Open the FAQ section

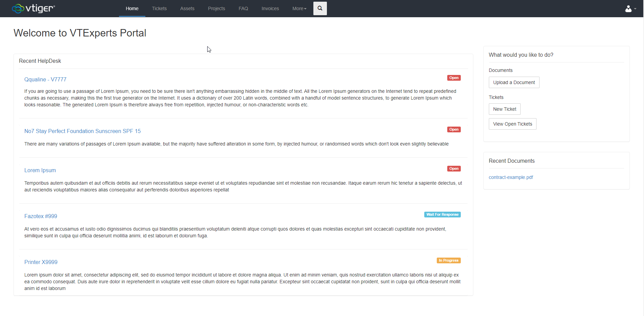[x=243, y=8]
